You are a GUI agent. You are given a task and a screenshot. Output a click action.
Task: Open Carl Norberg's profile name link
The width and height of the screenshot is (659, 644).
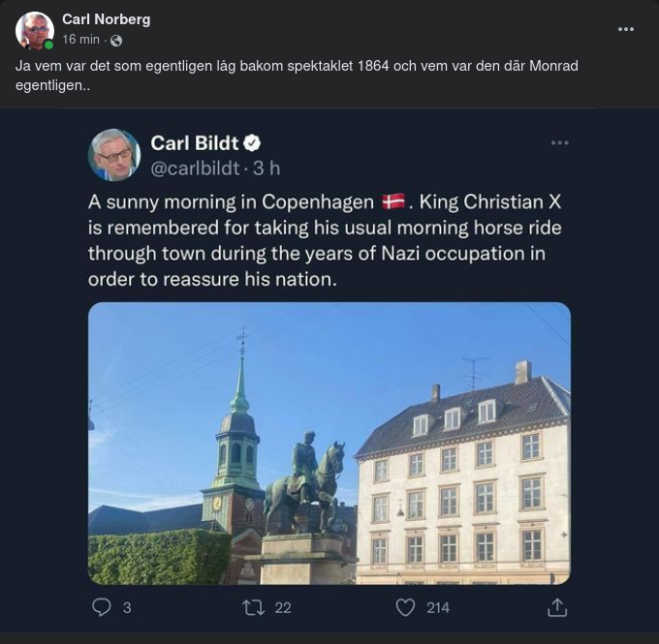tap(106, 19)
